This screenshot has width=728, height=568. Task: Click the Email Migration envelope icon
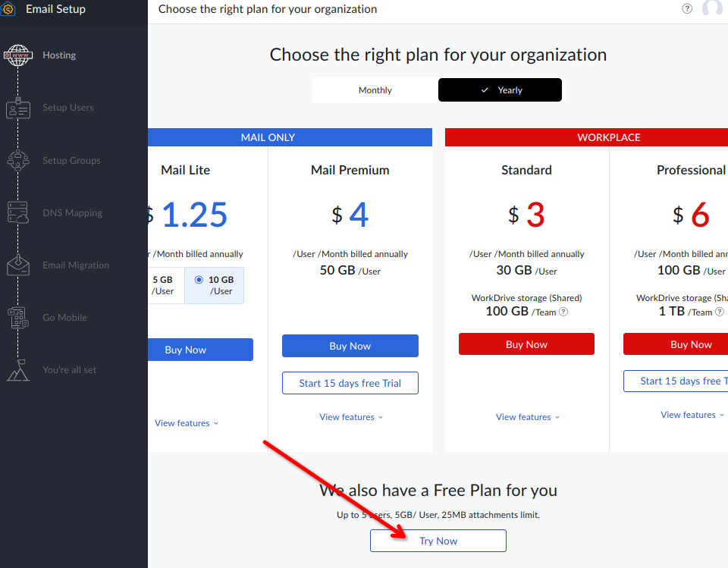coord(18,265)
